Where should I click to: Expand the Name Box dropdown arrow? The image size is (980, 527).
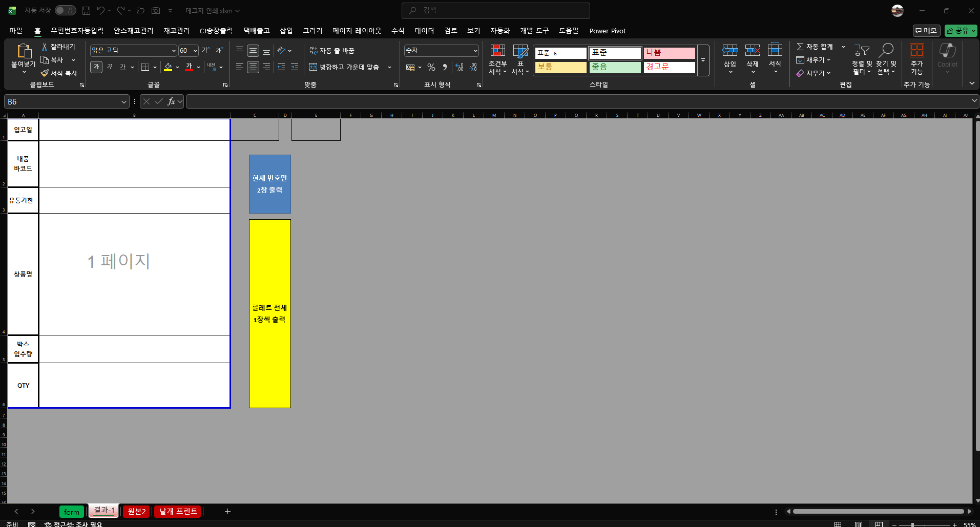[x=123, y=102]
